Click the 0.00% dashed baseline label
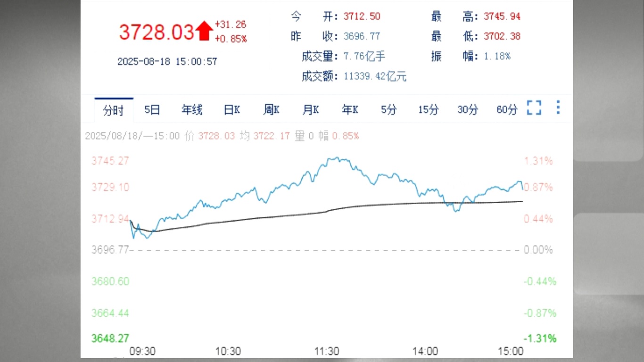Image resolution: width=644 pixels, height=362 pixels. coord(538,250)
